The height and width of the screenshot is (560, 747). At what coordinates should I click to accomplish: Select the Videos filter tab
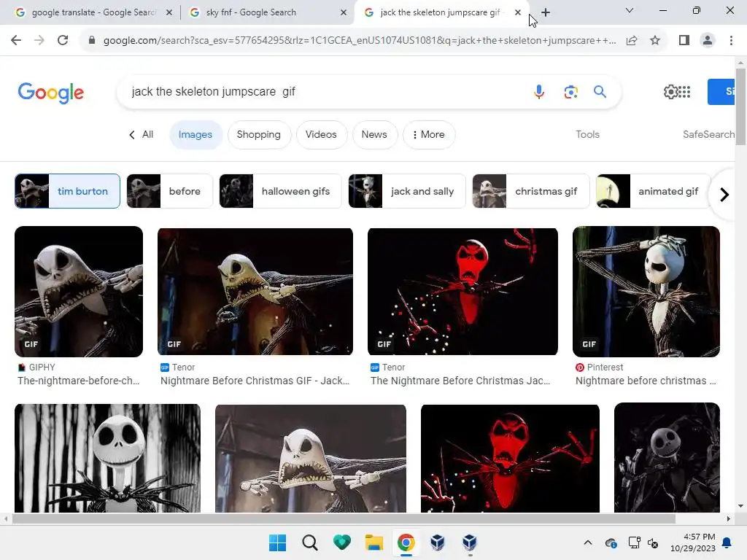[321, 135]
